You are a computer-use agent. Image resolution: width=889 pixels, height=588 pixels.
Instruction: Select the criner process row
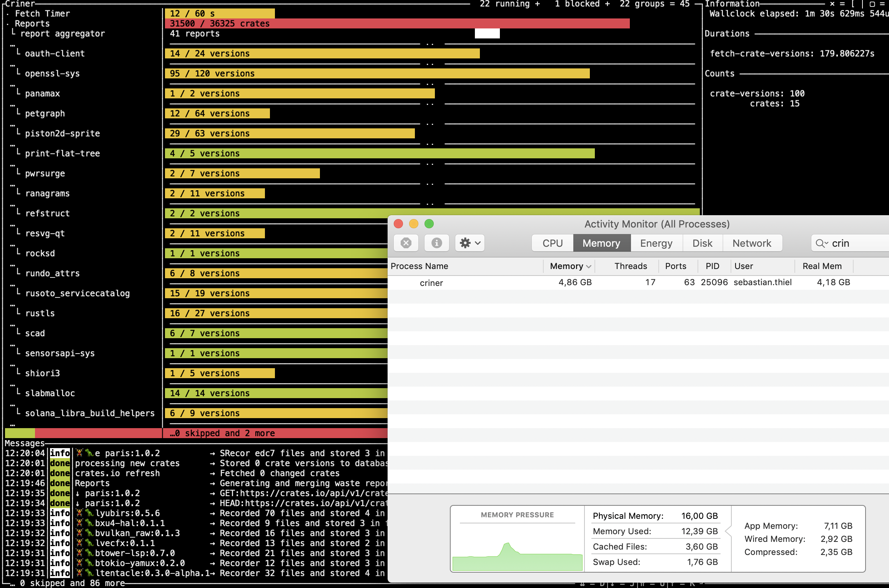coord(432,282)
